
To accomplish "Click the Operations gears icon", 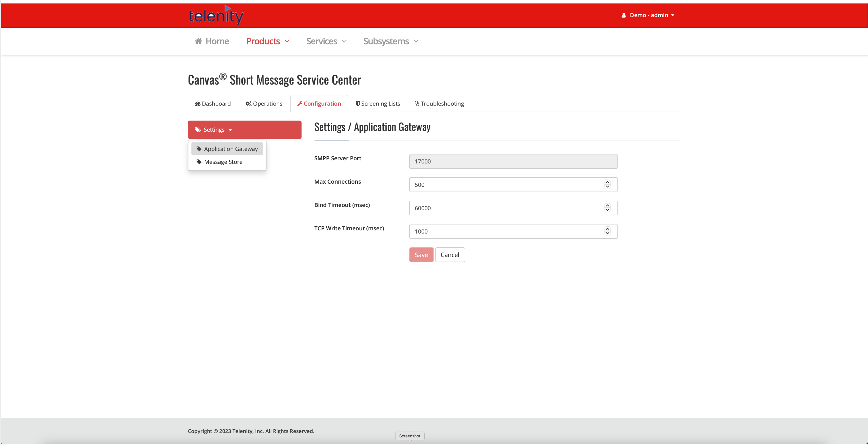I will pyautogui.click(x=248, y=104).
